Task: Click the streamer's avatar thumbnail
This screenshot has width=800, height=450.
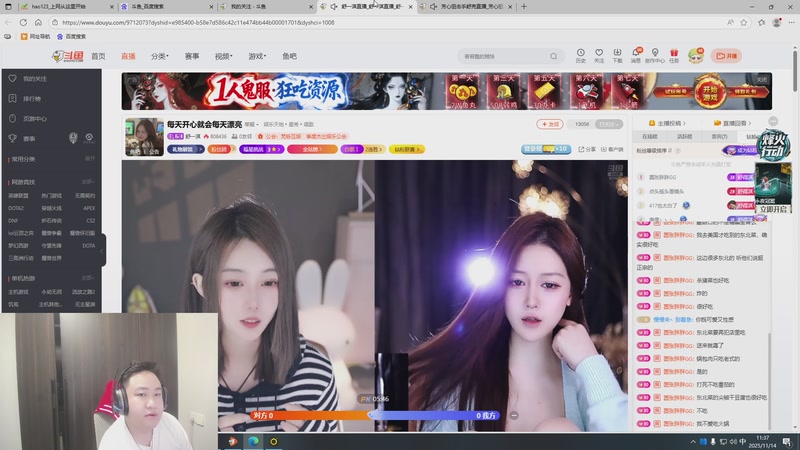Action: click(x=144, y=137)
